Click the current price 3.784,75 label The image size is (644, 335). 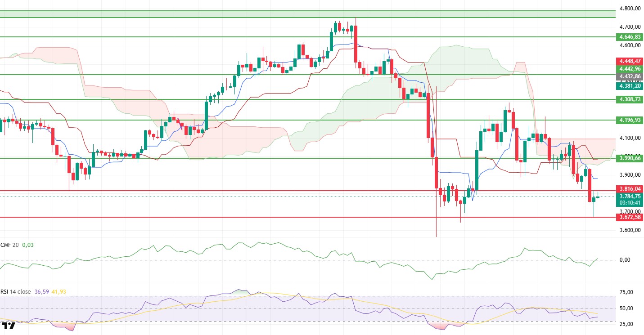point(630,197)
